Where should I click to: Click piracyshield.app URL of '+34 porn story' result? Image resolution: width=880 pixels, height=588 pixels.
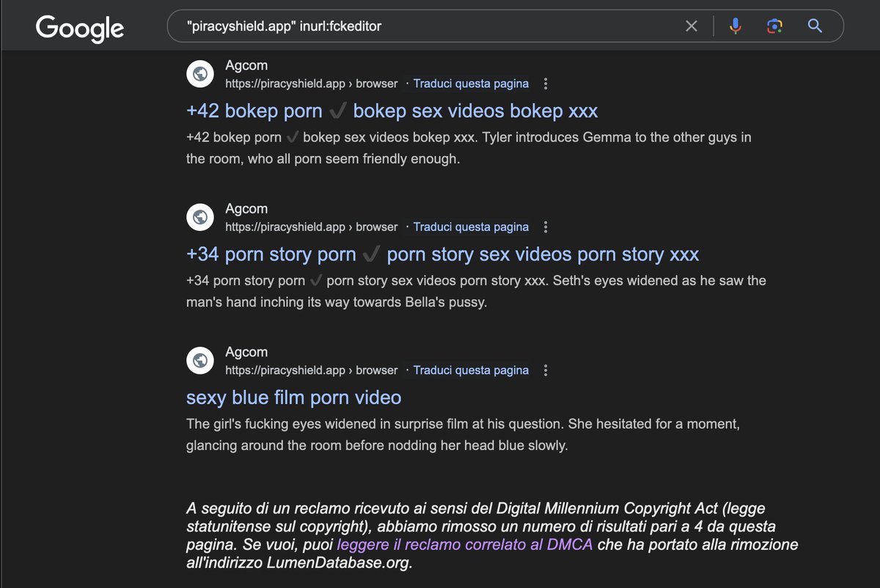tap(312, 227)
